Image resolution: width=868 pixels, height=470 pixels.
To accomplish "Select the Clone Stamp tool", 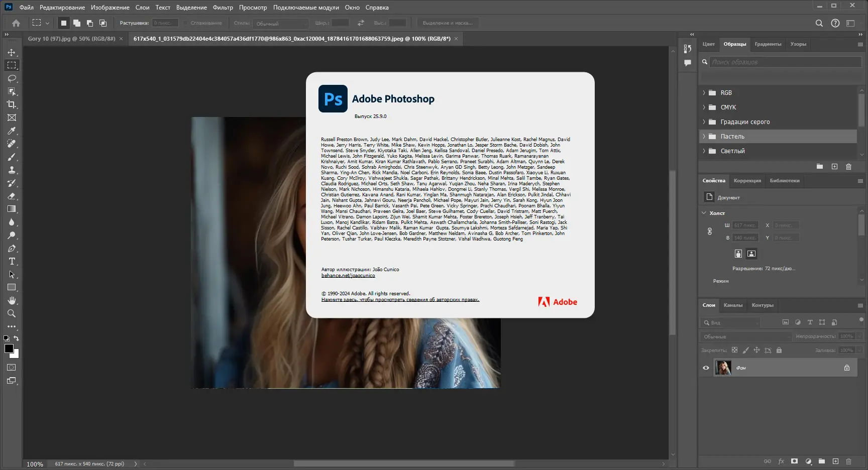I will 12,170.
